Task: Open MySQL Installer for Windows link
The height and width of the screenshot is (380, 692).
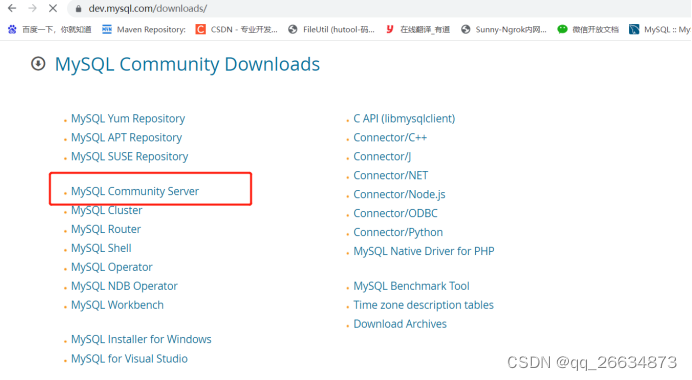Action: click(x=141, y=339)
